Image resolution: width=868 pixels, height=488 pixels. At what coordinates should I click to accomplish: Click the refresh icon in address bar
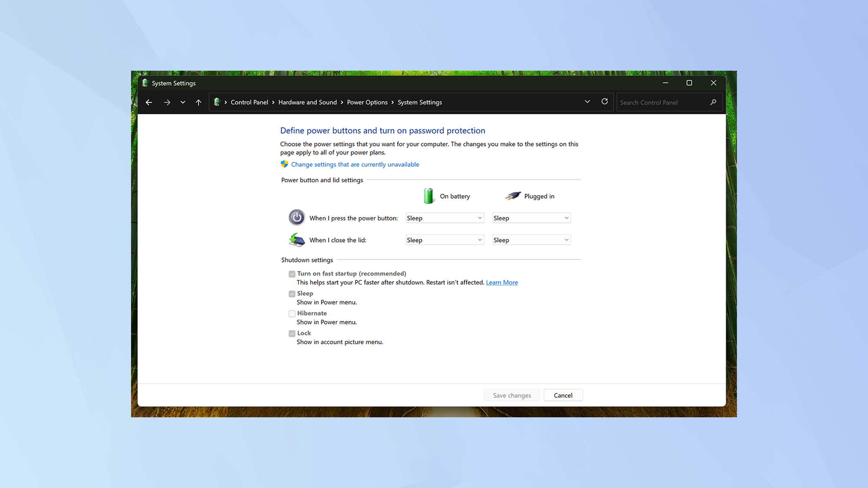click(x=605, y=102)
